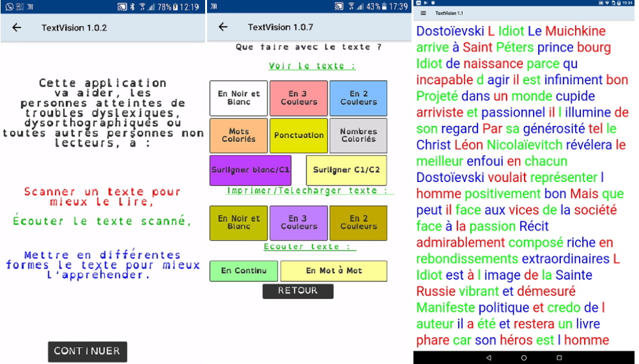Select the 'Nombres Coloriés' option
The width and height of the screenshot is (639, 364).
pyautogui.click(x=358, y=135)
